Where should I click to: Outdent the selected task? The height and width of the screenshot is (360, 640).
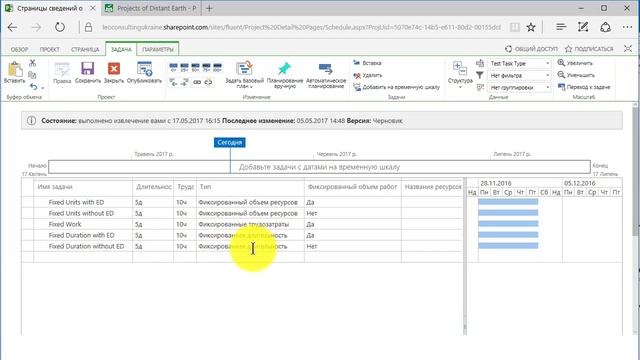[173, 82]
